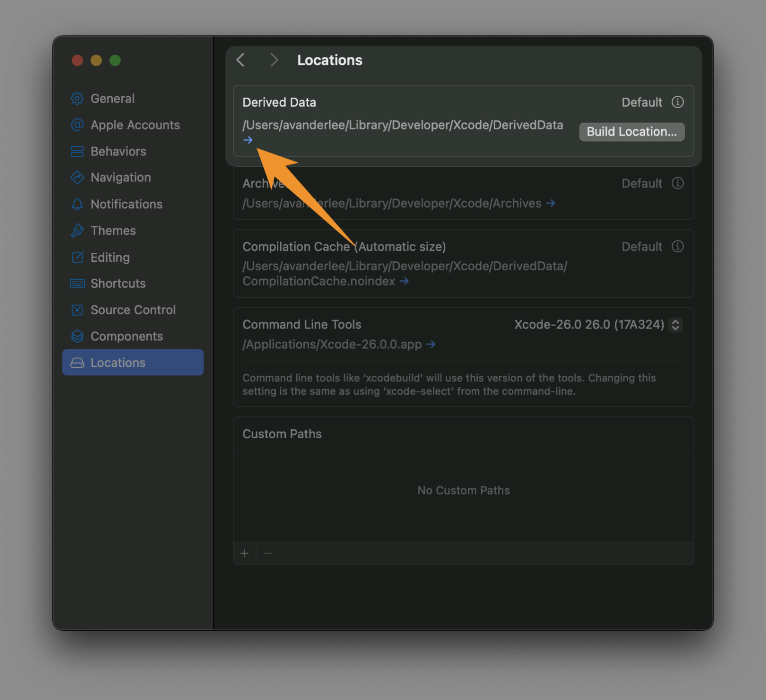Open the Behaviors settings pane
Screen dimensions: 766x700
tap(118, 151)
